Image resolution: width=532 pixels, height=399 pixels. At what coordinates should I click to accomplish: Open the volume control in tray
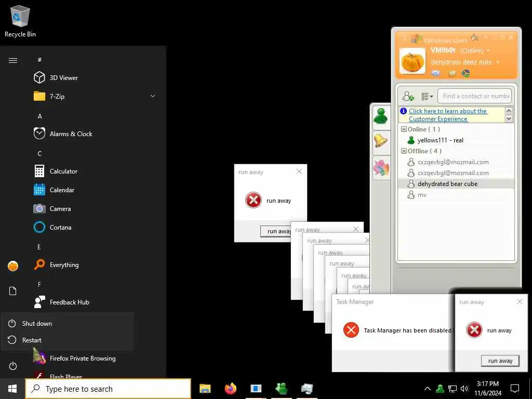pos(464,389)
